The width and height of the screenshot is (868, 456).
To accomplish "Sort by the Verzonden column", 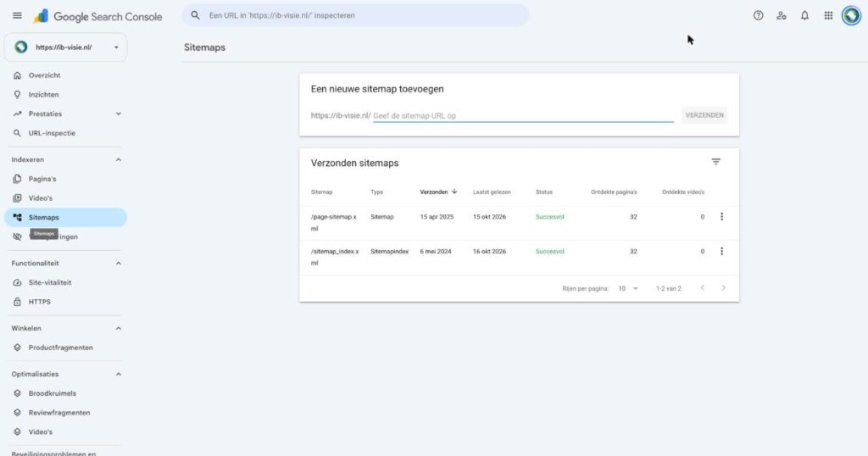I will click(x=438, y=192).
